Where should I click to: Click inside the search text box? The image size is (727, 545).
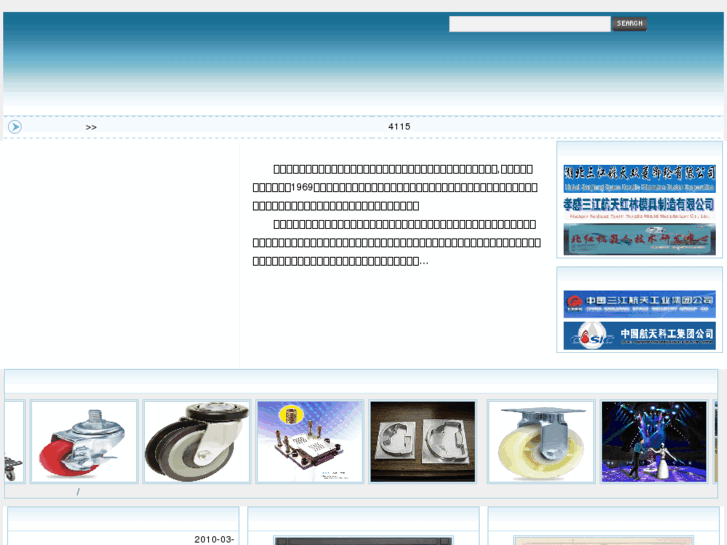coord(529,24)
